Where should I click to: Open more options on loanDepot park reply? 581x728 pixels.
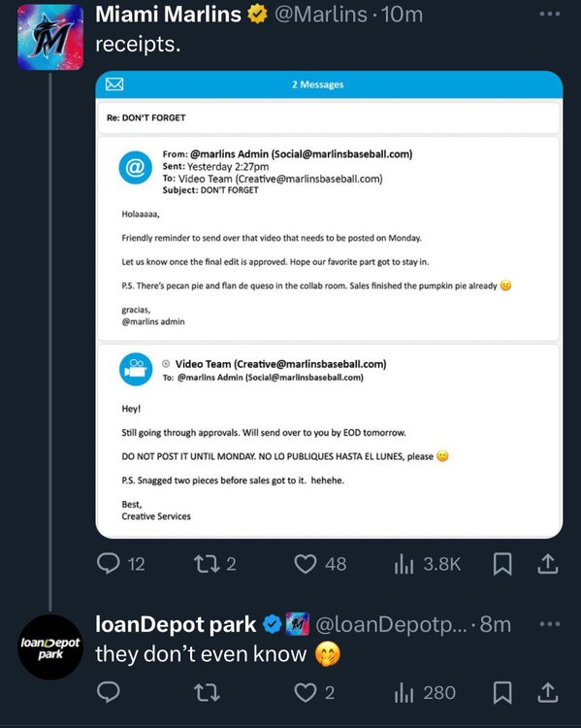pos(550,624)
